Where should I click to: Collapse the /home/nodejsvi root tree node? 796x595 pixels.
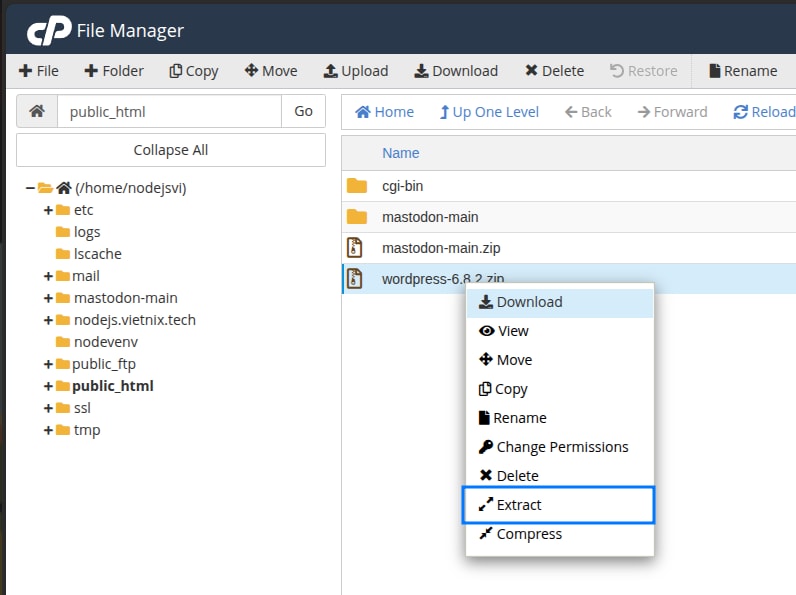click(30, 188)
